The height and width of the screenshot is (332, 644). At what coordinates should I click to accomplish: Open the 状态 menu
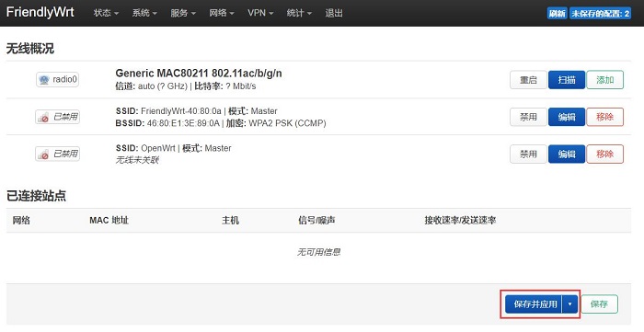tap(106, 13)
